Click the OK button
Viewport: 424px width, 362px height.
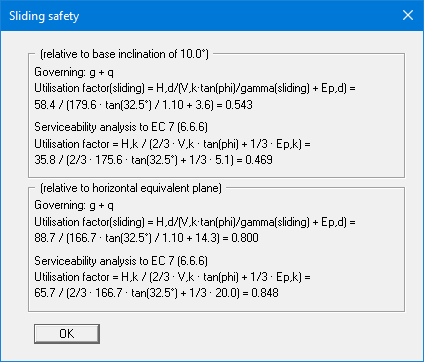point(67,334)
